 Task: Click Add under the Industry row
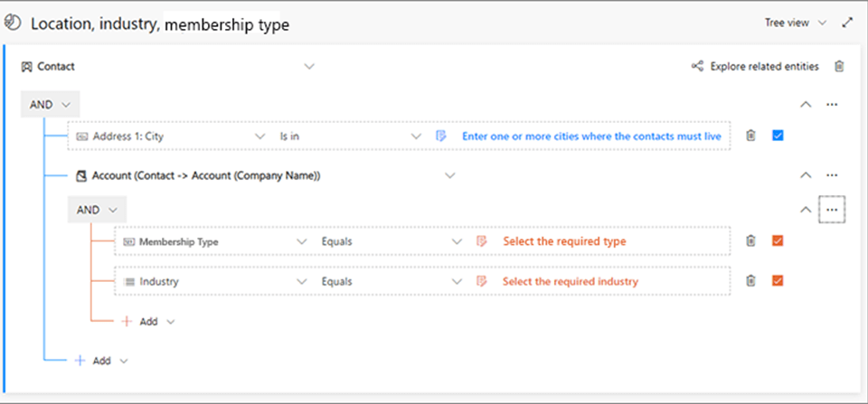(148, 321)
